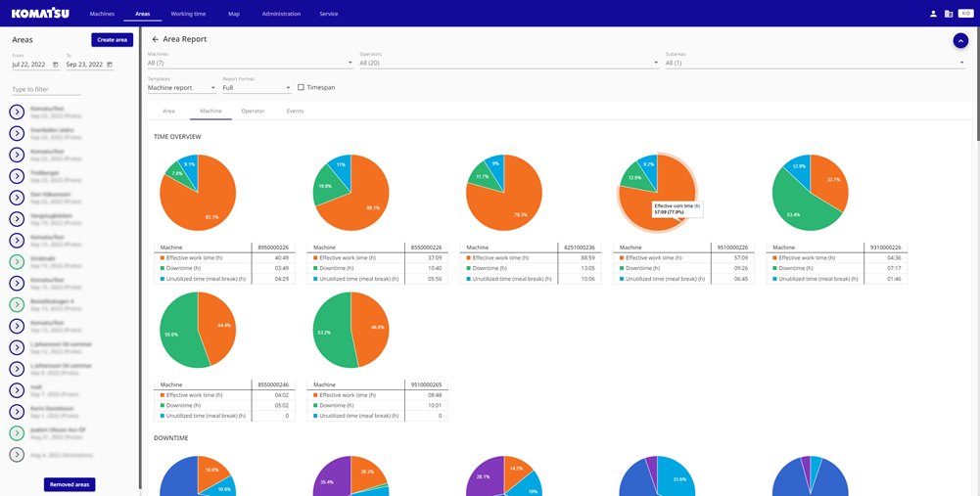
Task: Collapse filters with the round chevron-up button
Action: [x=960, y=41]
